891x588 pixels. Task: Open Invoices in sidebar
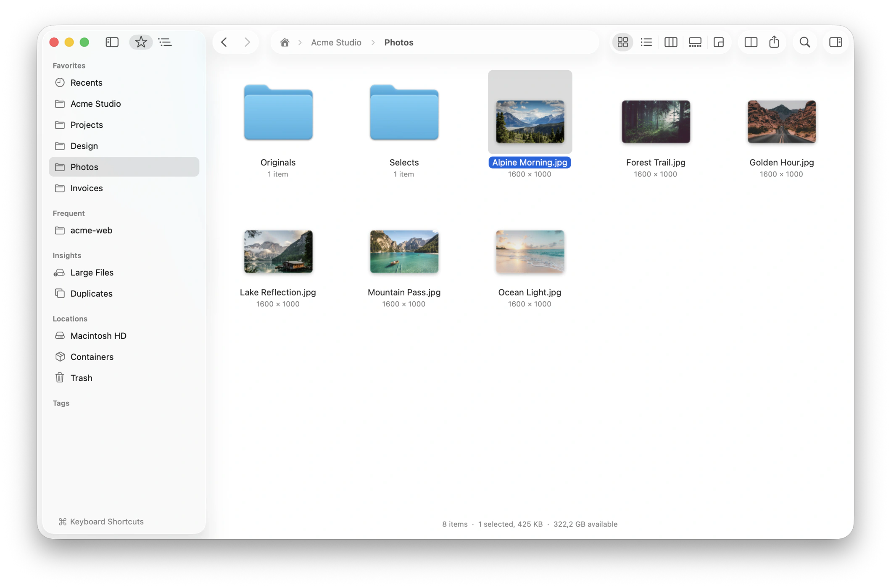click(x=124, y=188)
